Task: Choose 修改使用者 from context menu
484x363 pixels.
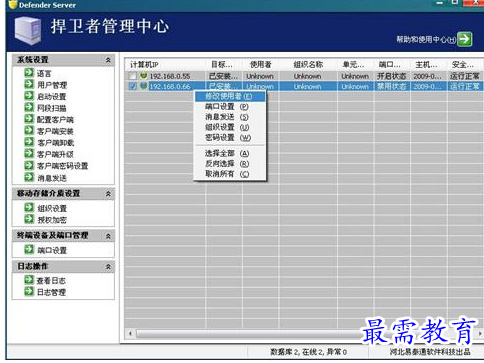Action: click(230, 97)
